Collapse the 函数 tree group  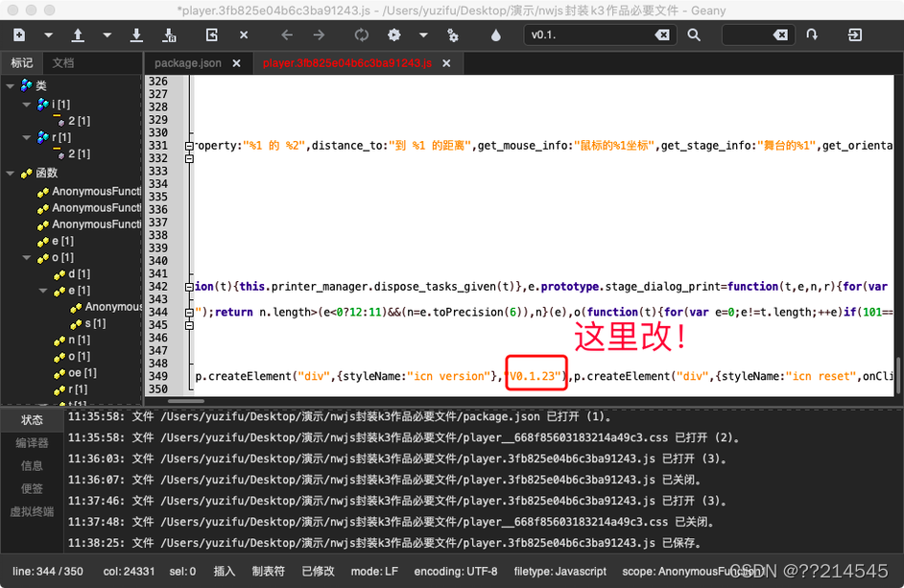[x=11, y=173]
